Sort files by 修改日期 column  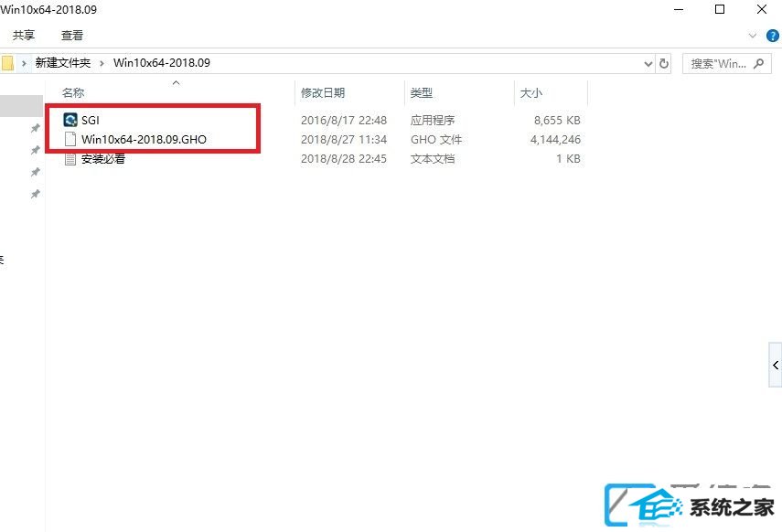coord(323,92)
